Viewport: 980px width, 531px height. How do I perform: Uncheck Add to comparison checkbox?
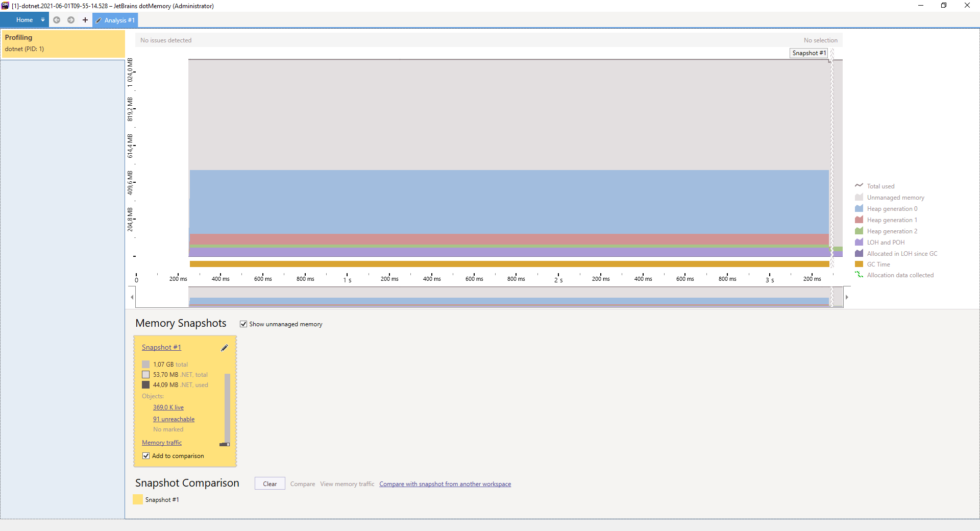146,456
